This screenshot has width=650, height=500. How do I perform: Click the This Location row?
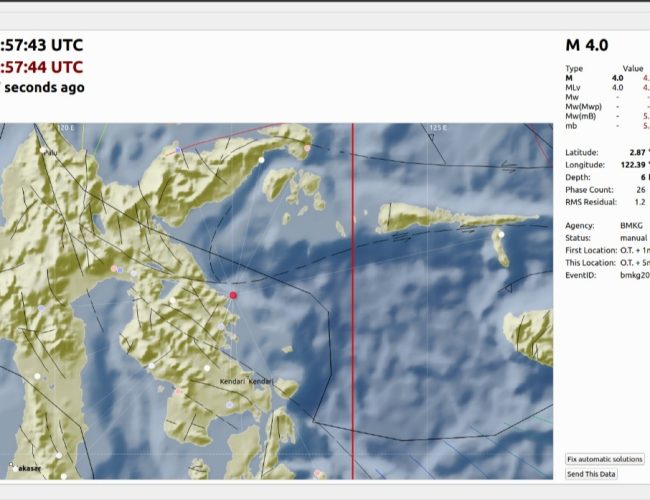(x=607, y=263)
